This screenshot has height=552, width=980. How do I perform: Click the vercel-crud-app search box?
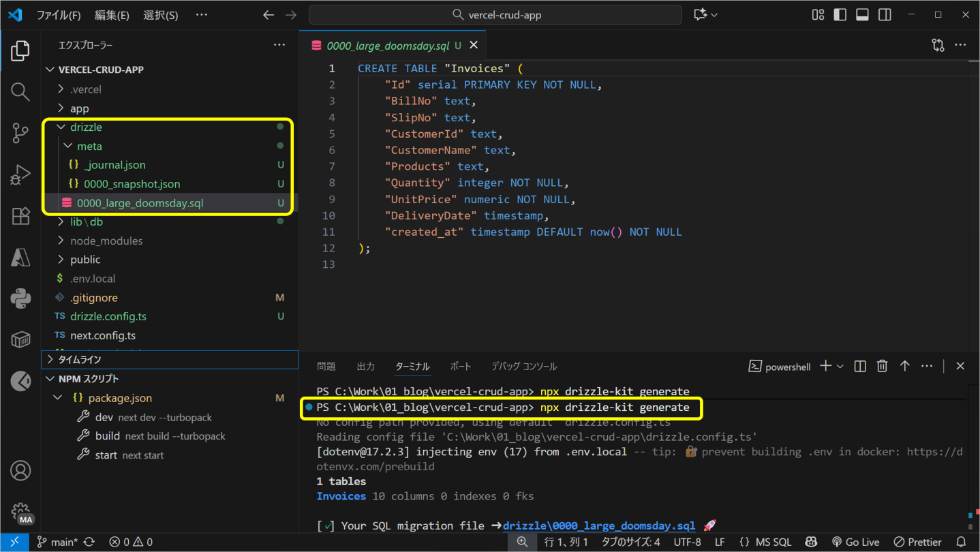[495, 15]
